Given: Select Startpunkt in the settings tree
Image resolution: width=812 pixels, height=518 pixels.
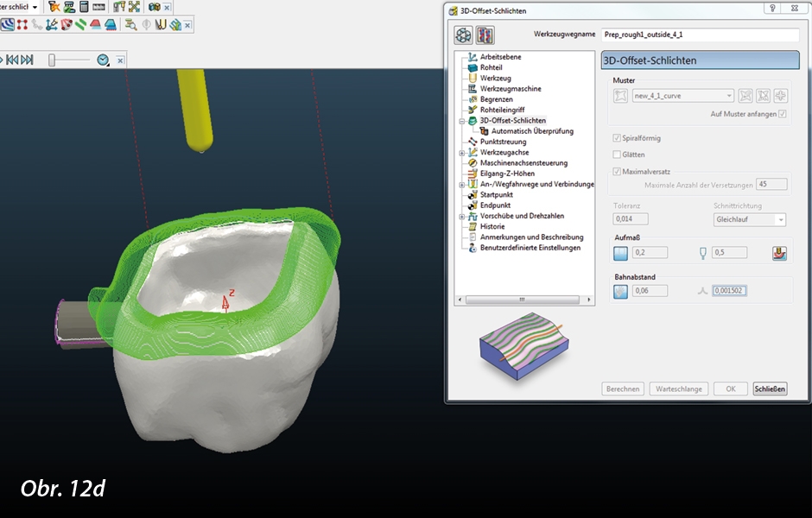Looking at the screenshot, I should point(496,195).
